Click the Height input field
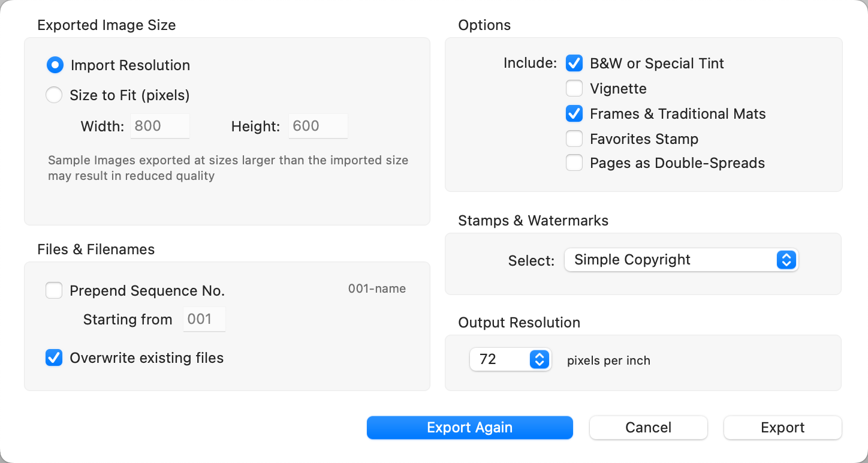868x463 pixels. pos(318,126)
